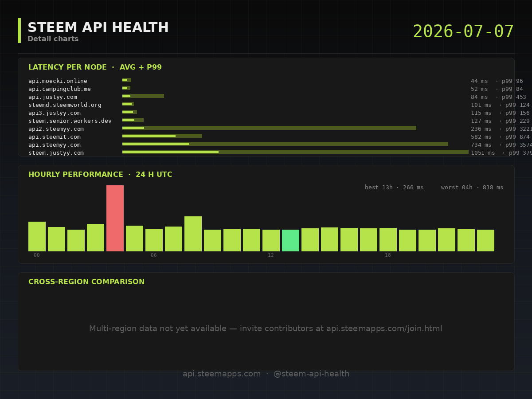Image resolution: width=532 pixels, height=399 pixels.
Task: Select the api.campingclub.me node label
Action: [x=59, y=89]
